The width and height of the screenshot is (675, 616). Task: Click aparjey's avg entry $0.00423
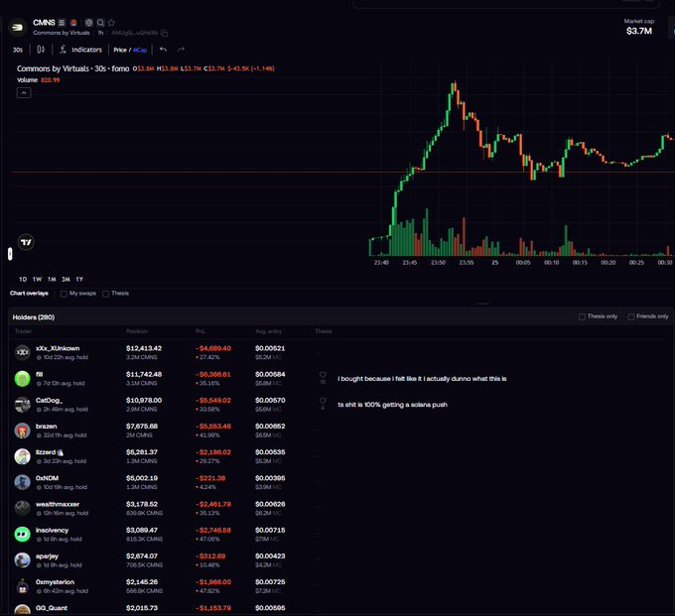coord(270,556)
